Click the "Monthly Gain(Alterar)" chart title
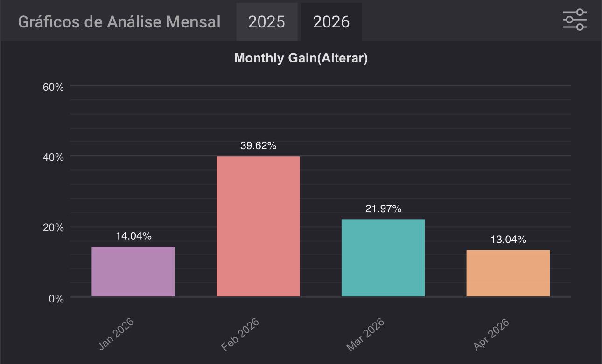Screen dimensions: 602x364 click(301, 58)
